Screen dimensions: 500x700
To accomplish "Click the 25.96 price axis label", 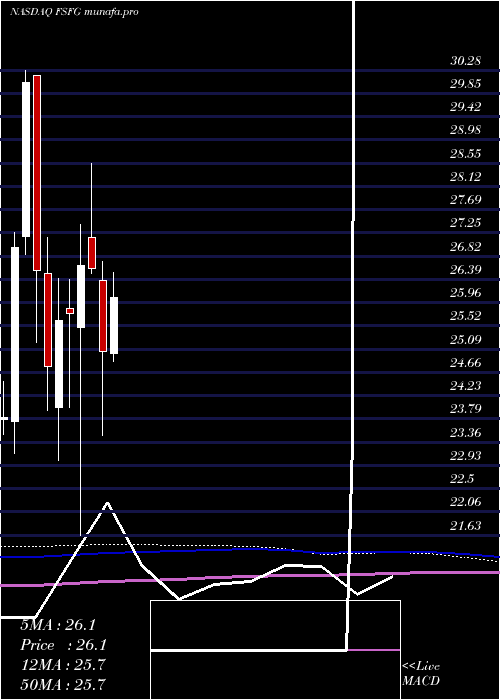I will (x=465, y=293).
